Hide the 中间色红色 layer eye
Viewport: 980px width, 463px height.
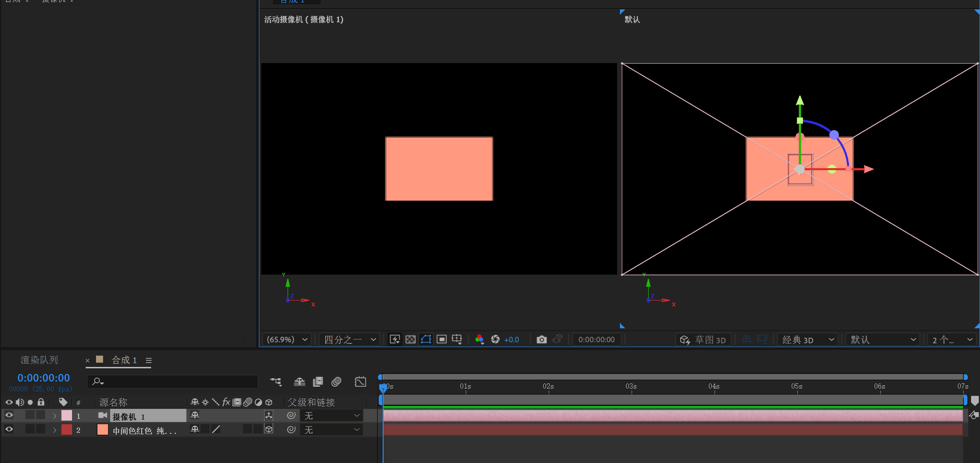9,429
